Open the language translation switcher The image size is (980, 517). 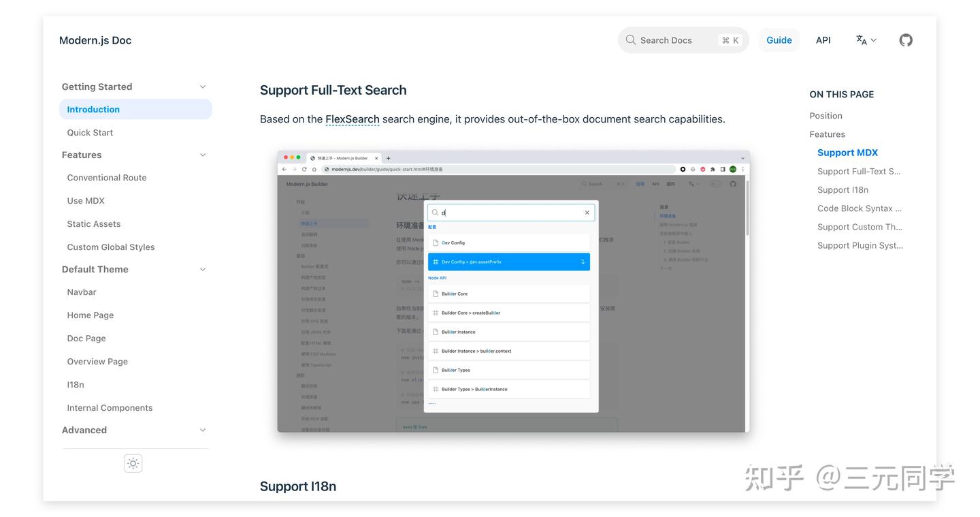(866, 40)
